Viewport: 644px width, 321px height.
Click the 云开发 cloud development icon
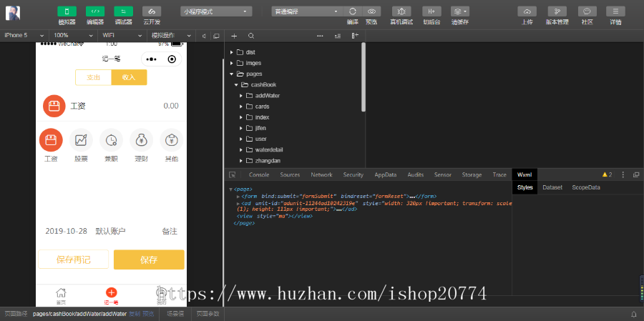[x=151, y=11]
